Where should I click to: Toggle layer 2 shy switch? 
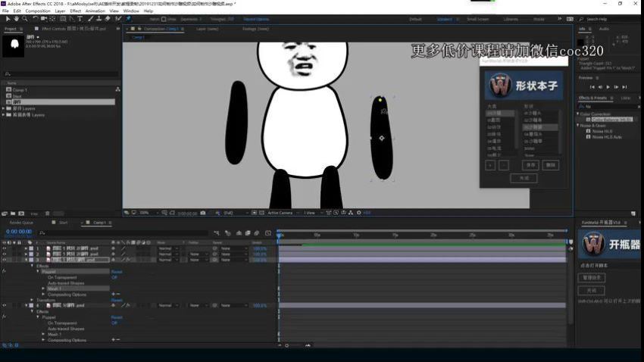(x=114, y=254)
